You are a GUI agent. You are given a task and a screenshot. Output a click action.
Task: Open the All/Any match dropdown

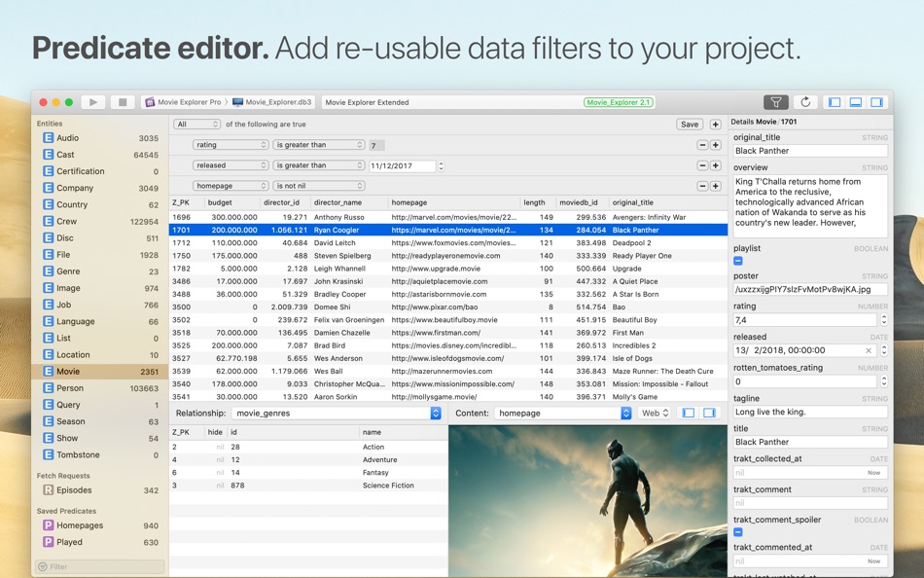tap(197, 125)
